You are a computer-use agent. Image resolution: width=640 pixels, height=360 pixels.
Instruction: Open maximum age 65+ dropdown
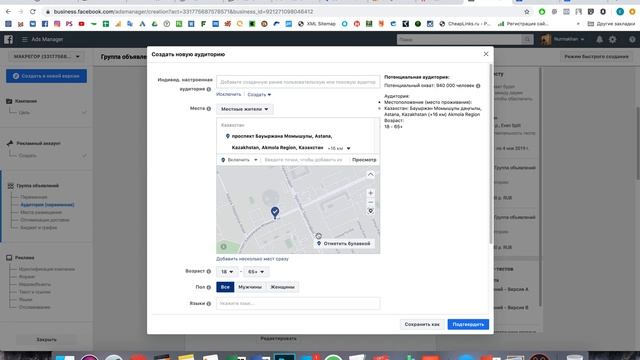[x=256, y=272]
